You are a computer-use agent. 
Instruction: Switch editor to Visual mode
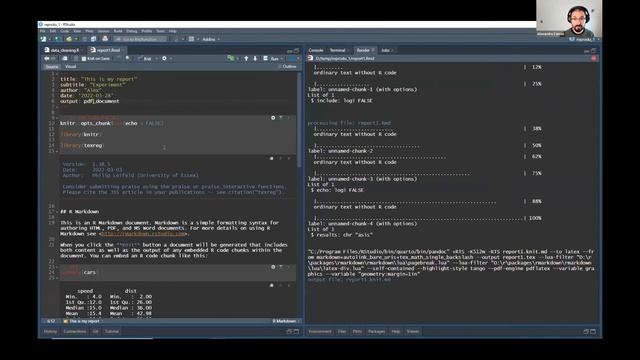coord(71,67)
